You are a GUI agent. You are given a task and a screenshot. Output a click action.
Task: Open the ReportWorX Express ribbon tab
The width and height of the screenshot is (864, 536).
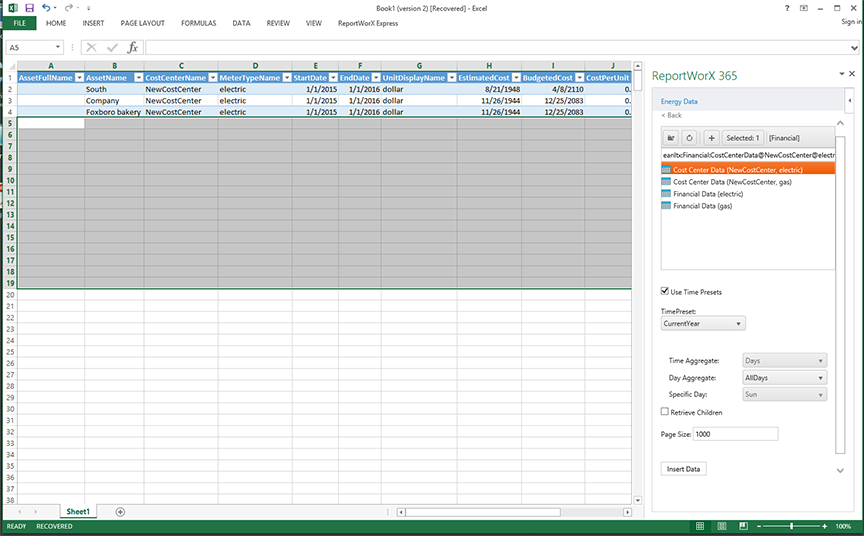367,22
